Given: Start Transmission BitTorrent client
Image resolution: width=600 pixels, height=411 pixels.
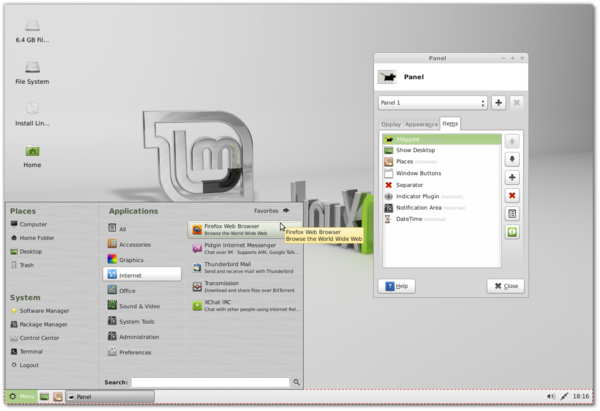Looking at the screenshot, I should [x=245, y=287].
